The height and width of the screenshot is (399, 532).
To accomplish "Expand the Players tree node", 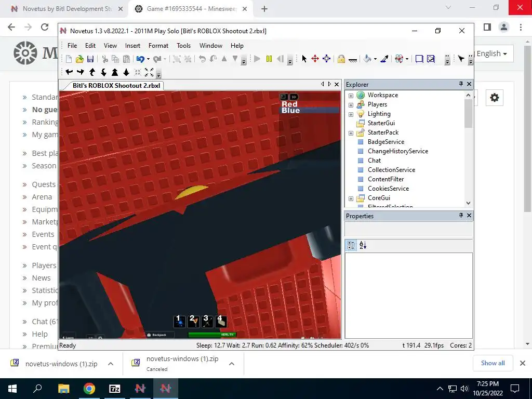I will pos(351,105).
